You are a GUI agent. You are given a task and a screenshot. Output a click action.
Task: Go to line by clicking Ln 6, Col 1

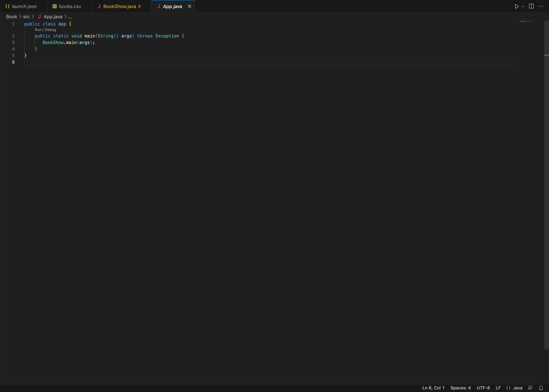coord(433,388)
